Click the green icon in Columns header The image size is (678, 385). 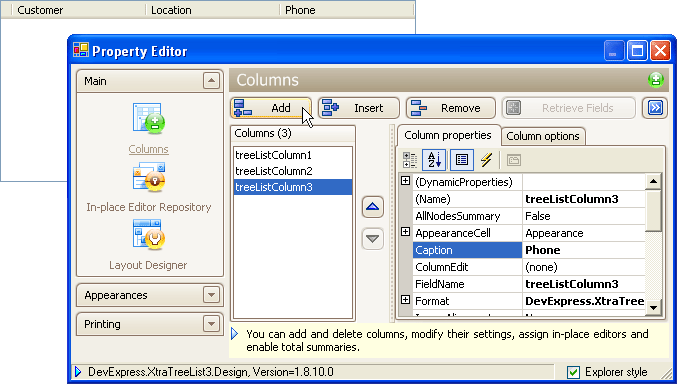coord(656,80)
